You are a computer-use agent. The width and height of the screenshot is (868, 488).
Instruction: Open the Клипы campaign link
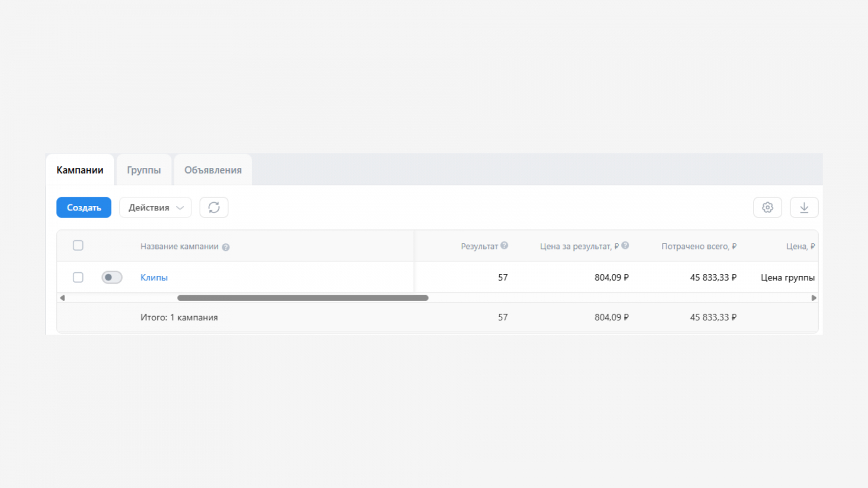[x=154, y=278]
